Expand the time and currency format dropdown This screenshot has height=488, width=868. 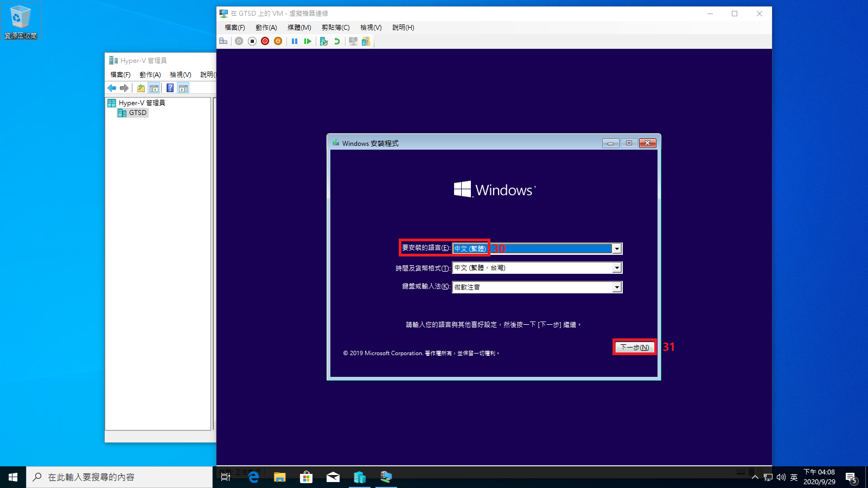pos(616,268)
